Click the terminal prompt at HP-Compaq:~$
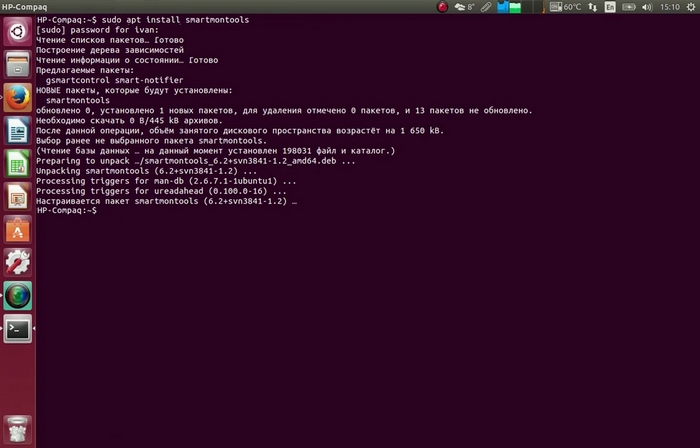Screen dimensions: 700x448 (97, 211)
